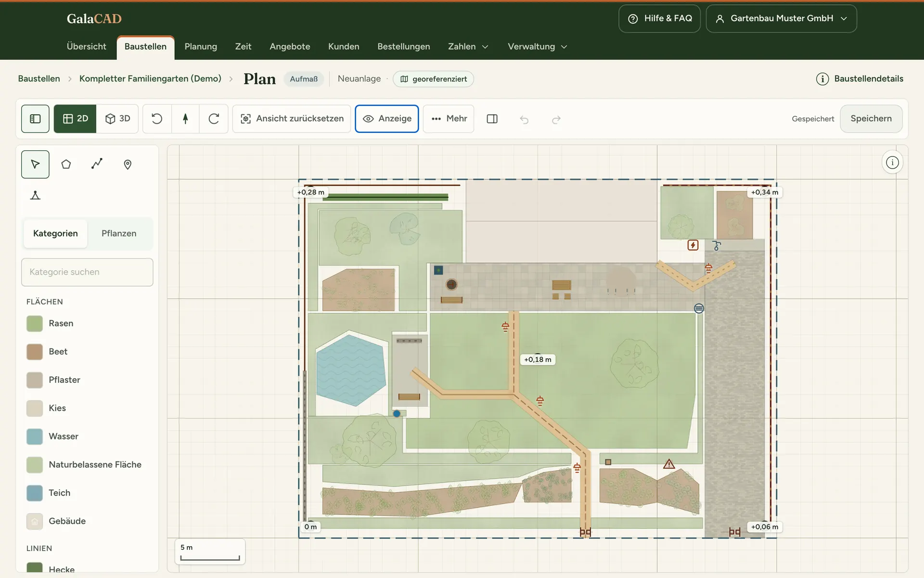Switch to 3D view mode
This screenshot has height=578, width=924.
pos(118,118)
